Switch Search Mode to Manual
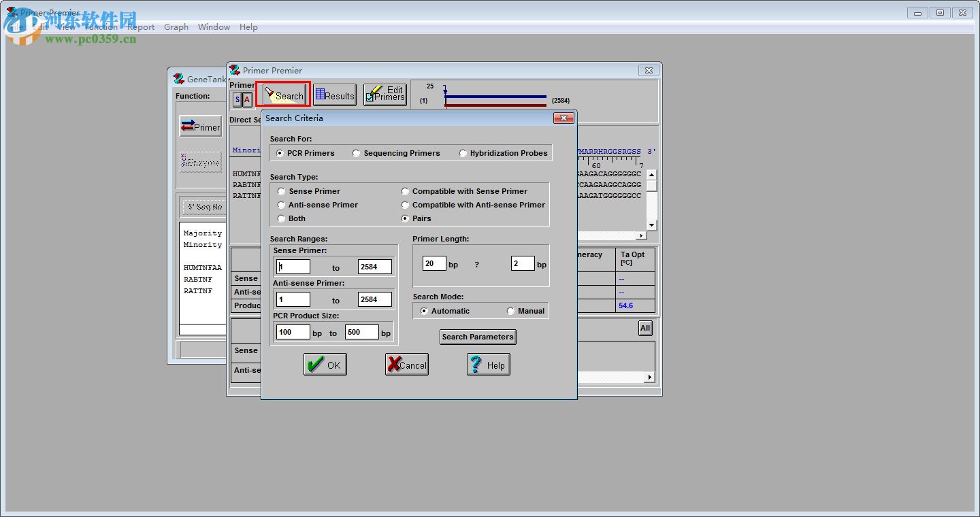The image size is (980, 517). click(511, 312)
